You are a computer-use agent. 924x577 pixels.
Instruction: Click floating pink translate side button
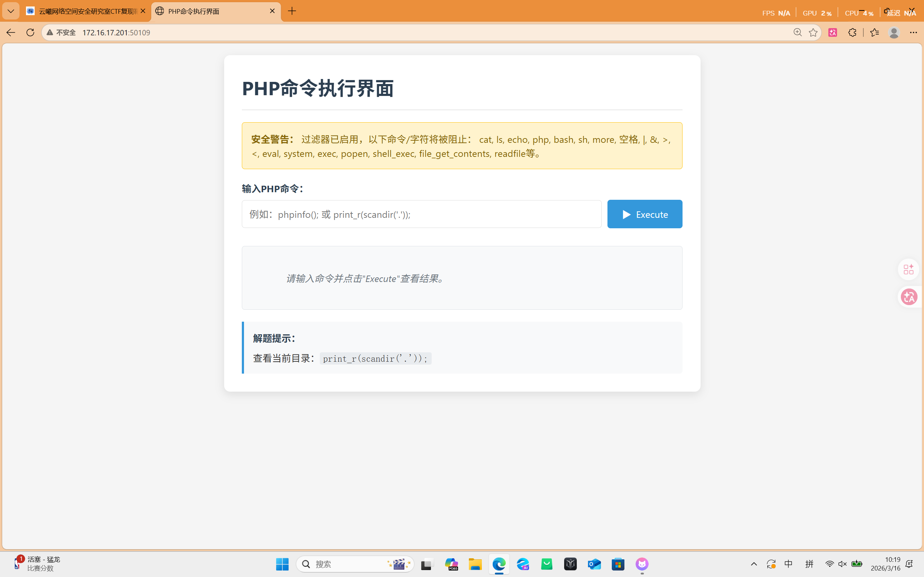point(909,297)
